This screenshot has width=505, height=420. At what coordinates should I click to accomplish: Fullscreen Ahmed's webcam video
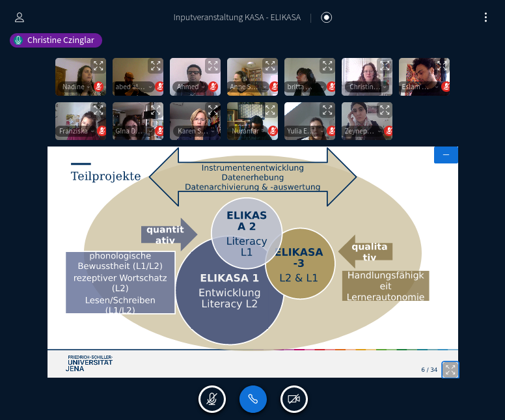coord(213,66)
